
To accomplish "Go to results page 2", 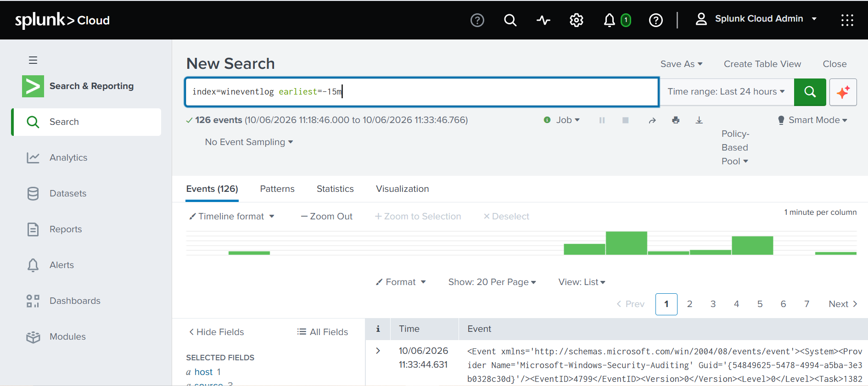I will click(689, 304).
